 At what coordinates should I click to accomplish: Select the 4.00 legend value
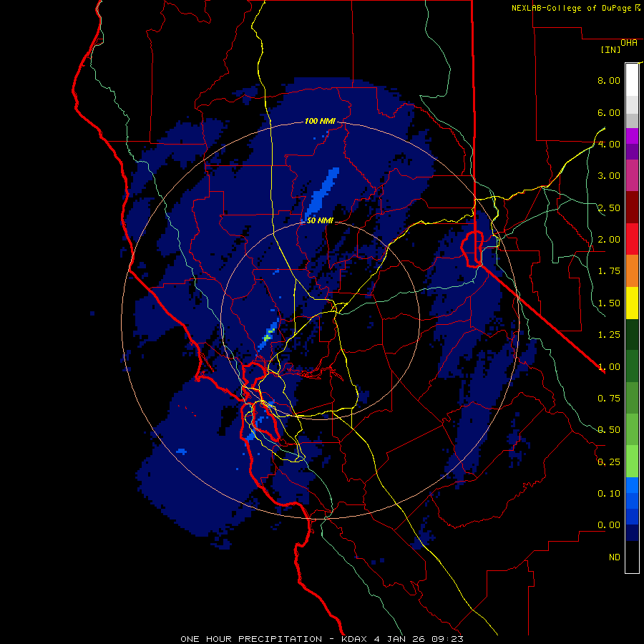pyautogui.click(x=609, y=144)
